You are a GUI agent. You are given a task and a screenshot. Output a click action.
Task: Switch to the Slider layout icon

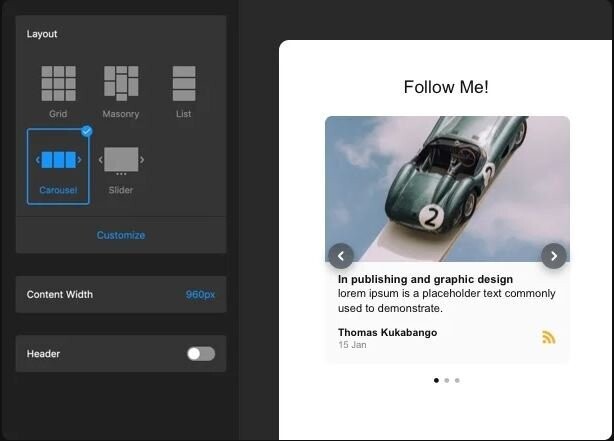[x=121, y=160]
